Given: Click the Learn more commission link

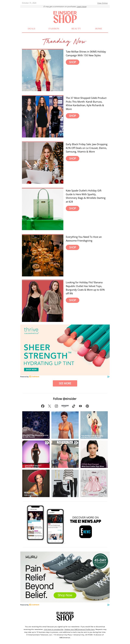Looking at the screenshot, I should click(81, 7).
